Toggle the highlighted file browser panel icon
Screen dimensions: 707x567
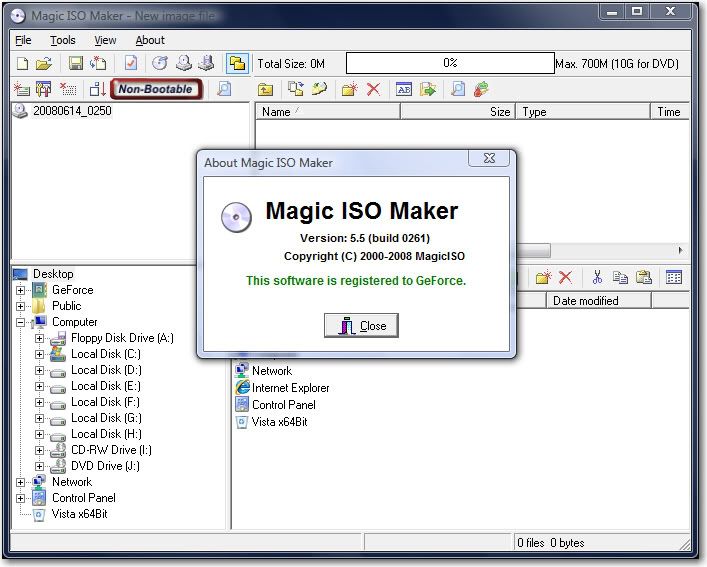(x=237, y=63)
